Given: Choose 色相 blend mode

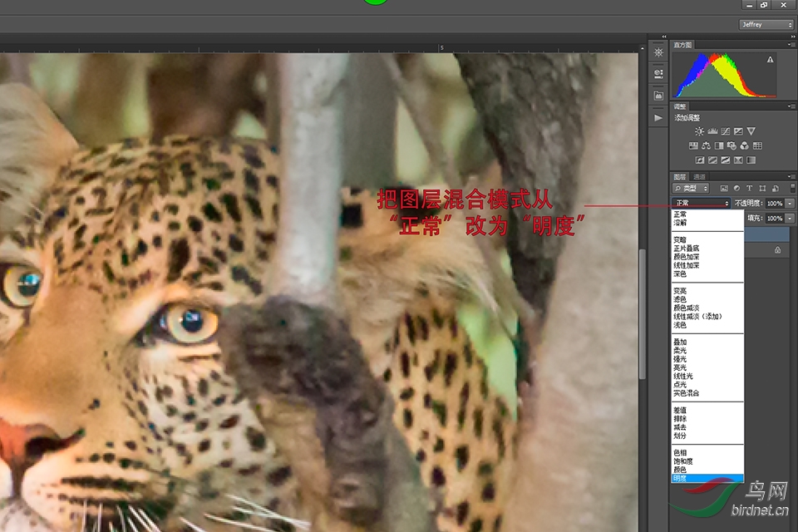Looking at the screenshot, I should coord(707,453).
